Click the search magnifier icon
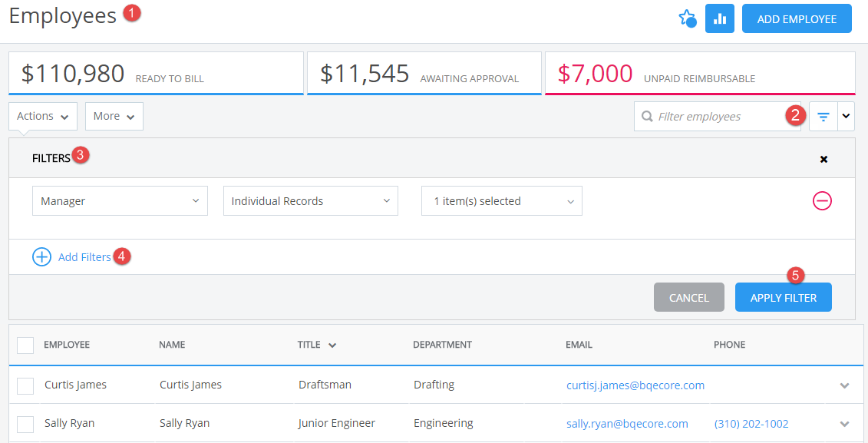This screenshot has height=443, width=868. click(646, 116)
